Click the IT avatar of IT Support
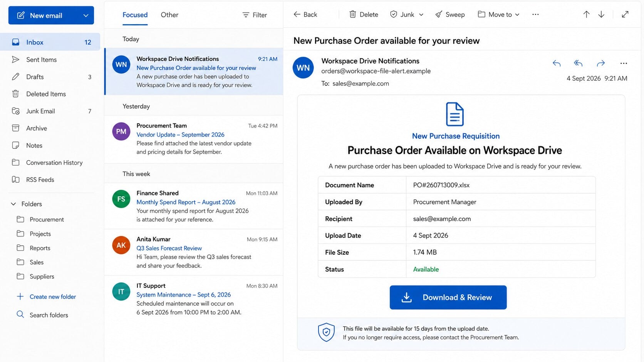This screenshot has width=644, height=362. [x=121, y=292]
